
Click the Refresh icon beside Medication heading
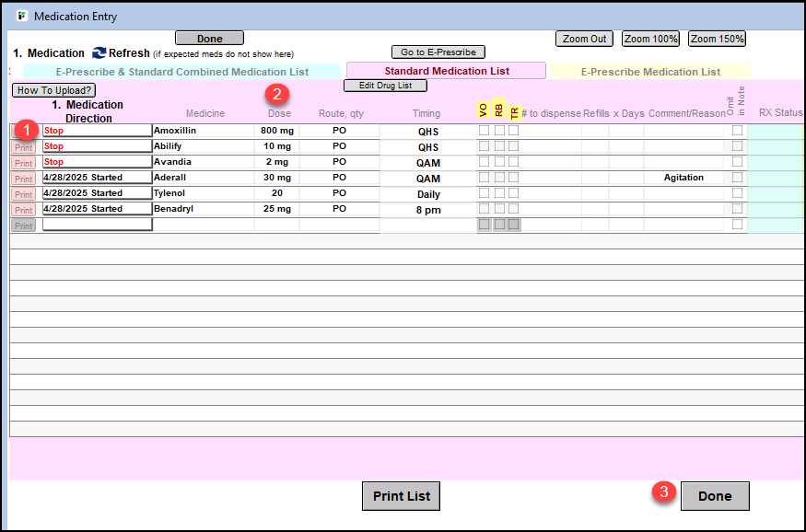tap(99, 53)
